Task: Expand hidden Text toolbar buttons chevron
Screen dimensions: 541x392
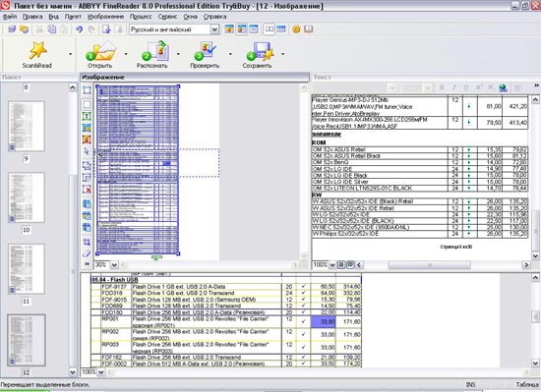Action: [x=536, y=85]
